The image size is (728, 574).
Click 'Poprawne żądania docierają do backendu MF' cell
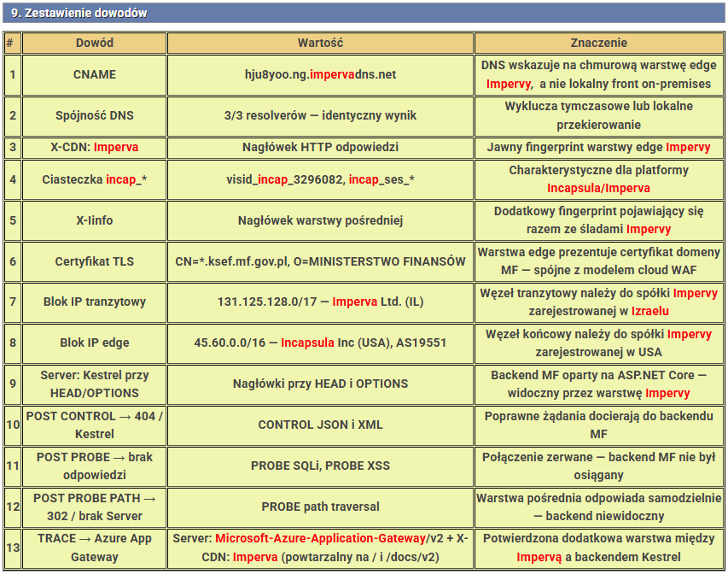tap(599, 425)
